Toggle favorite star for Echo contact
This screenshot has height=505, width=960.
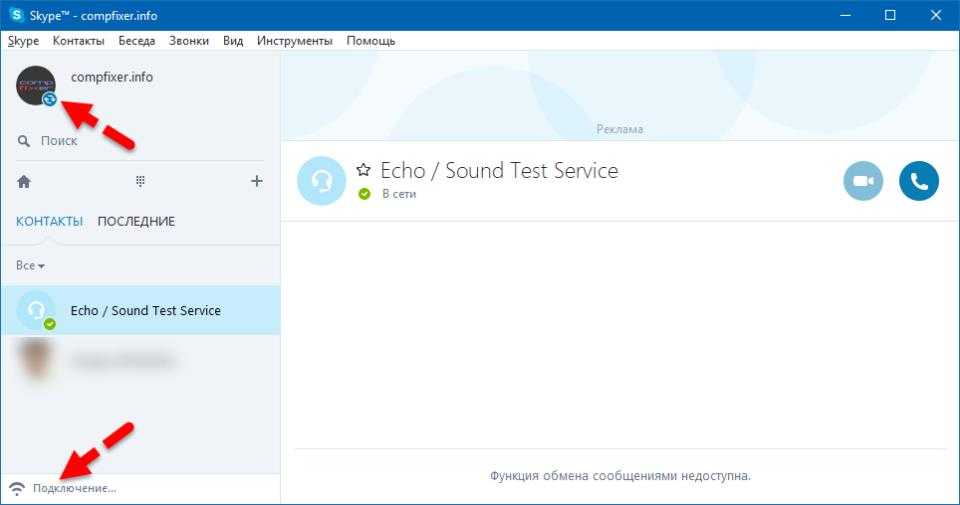[364, 170]
